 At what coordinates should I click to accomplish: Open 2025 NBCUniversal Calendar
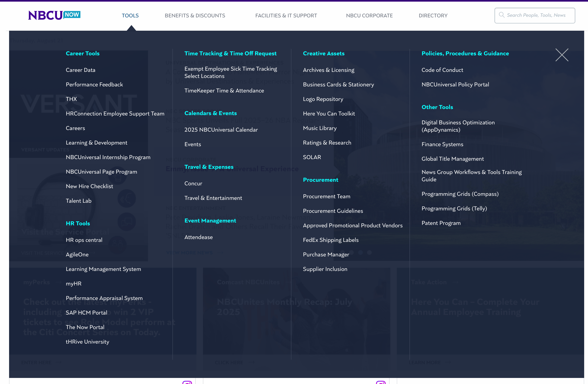(x=221, y=130)
